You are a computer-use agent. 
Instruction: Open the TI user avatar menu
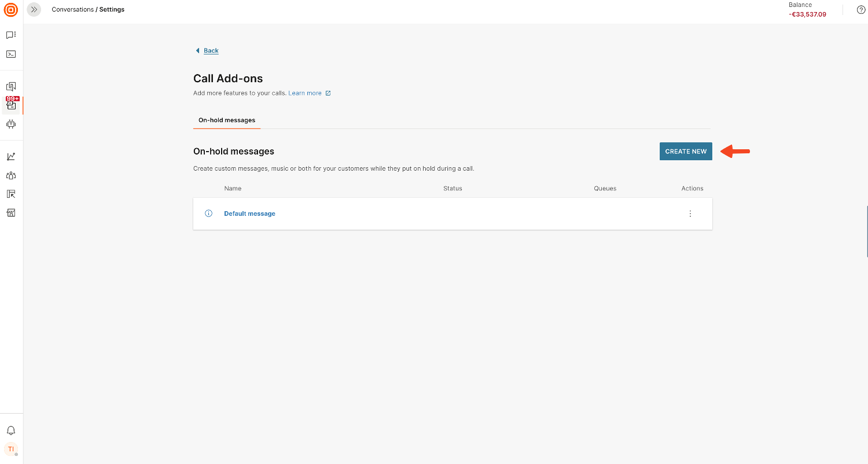pyautogui.click(x=11, y=449)
